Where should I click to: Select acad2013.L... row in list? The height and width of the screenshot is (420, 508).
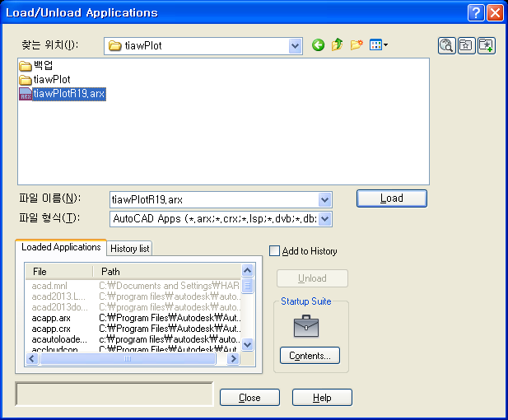(133, 296)
